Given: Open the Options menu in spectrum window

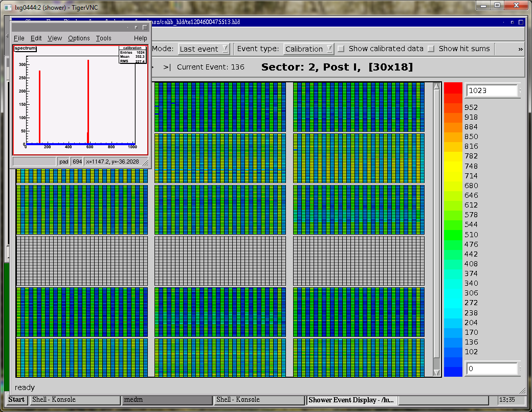Looking at the screenshot, I should [79, 38].
